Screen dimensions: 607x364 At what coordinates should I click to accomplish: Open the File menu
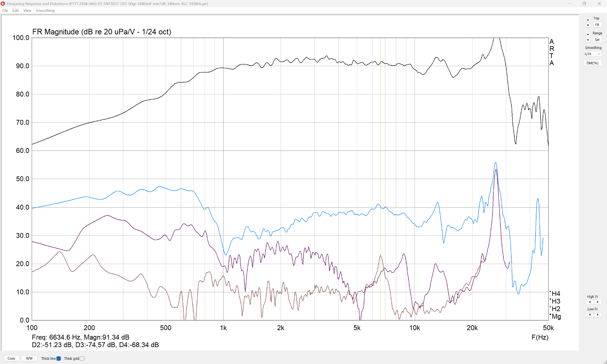pos(5,10)
